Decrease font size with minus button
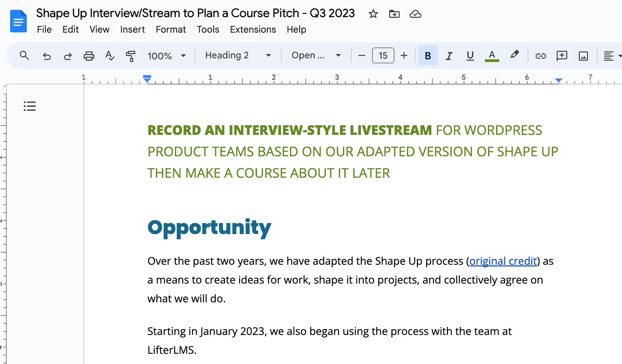The height and width of the screenshot is (364, 622). tap(361, 55)
